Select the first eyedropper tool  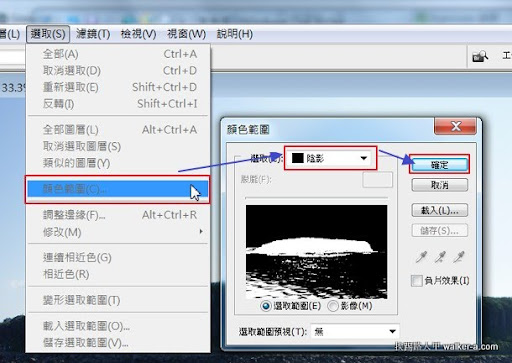point(422,257)
